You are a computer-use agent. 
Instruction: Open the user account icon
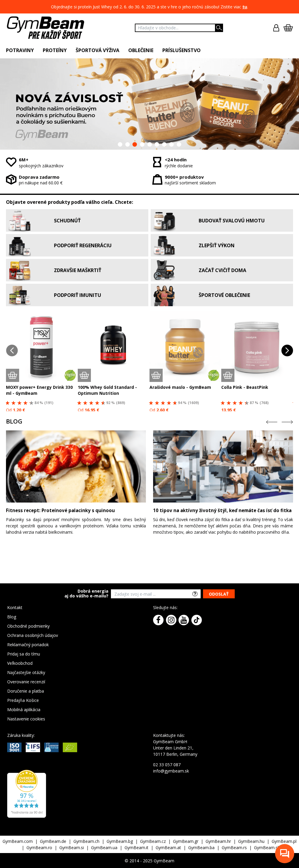pos(276,28)
